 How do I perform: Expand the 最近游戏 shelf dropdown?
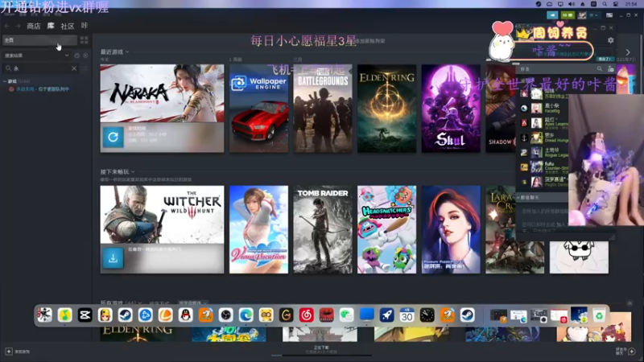point(127,52)
